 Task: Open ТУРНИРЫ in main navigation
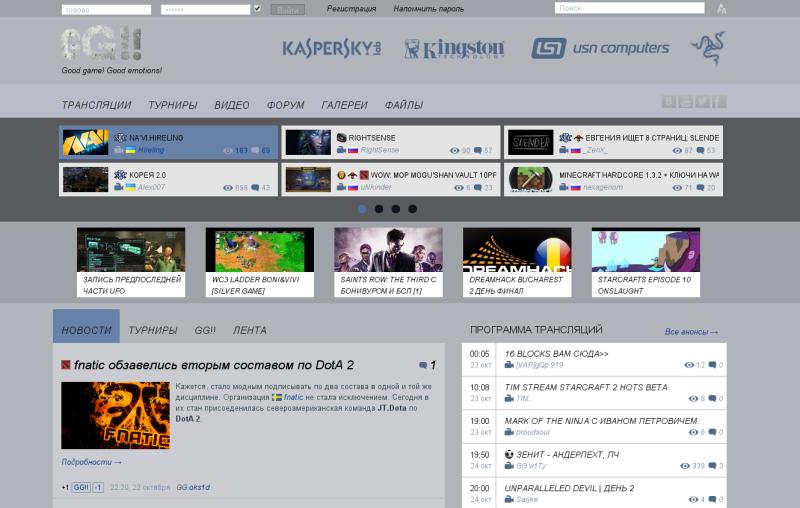pyautogui.click(x=172, y=105)
